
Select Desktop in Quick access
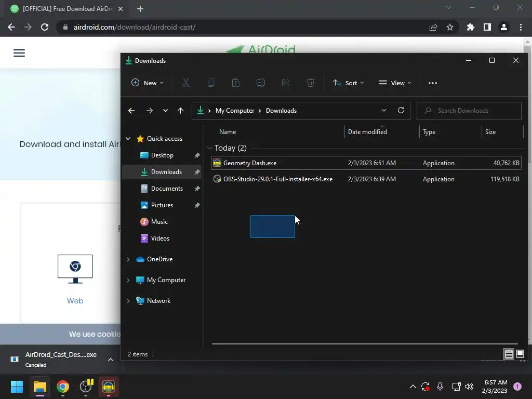pos(162,155)
